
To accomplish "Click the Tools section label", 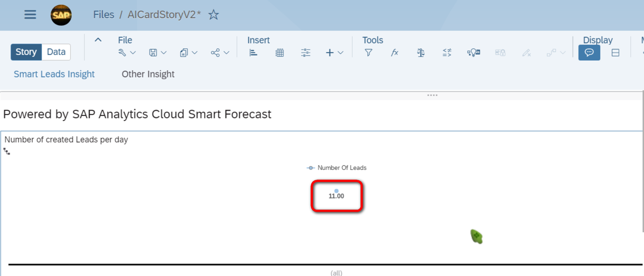I will pyautogui.click(x=373, y=40).
